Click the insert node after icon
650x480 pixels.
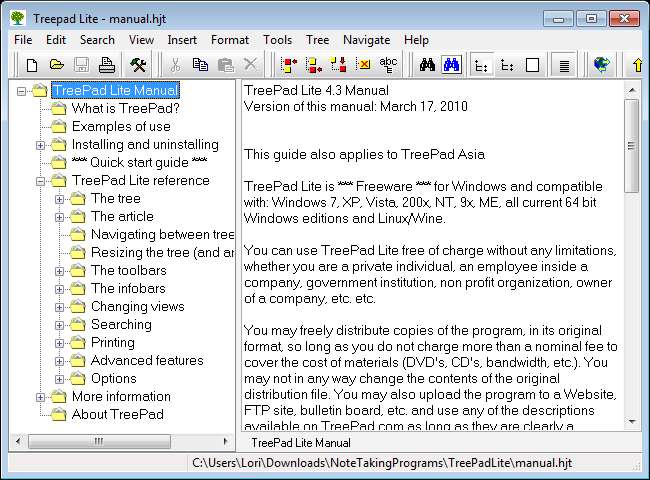[x=314, y=65]
